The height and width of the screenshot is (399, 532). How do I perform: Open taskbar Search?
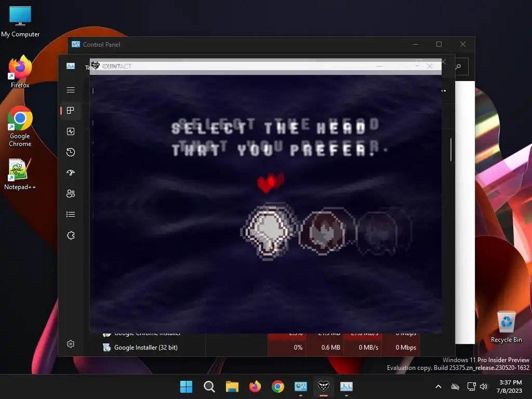pos(209,387)
